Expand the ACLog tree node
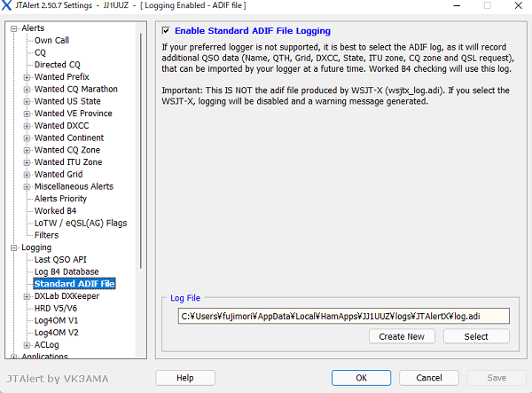The image size is (532, 393). pos(27,345)
